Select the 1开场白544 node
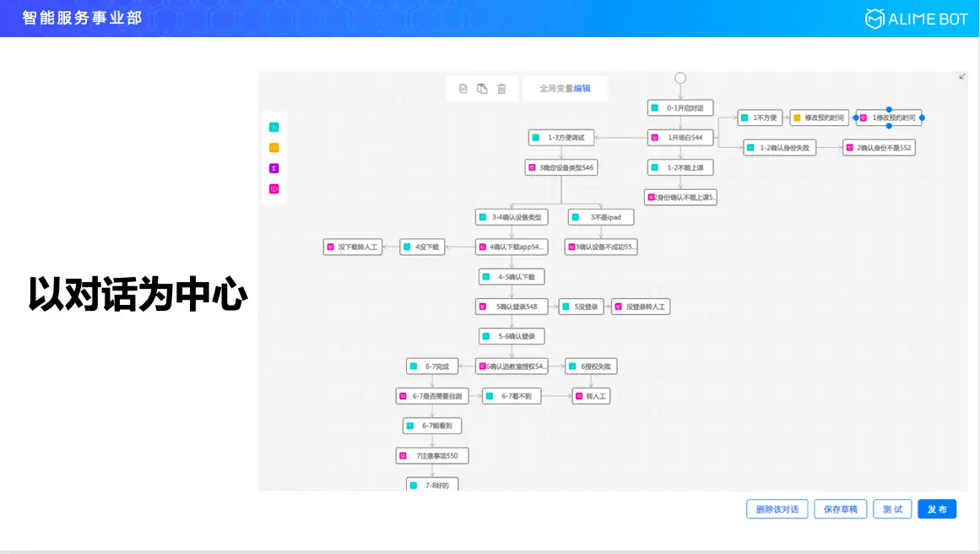This screenshot has height=554, width=980. (680, 138)
